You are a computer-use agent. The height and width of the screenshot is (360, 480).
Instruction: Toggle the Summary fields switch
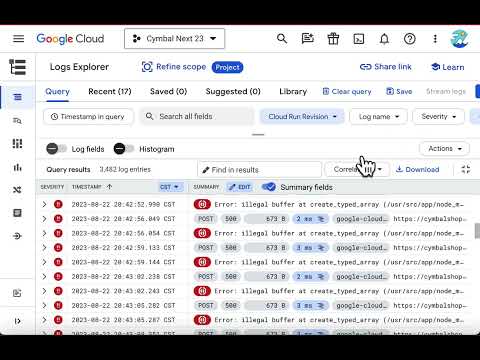click(269, 187)
